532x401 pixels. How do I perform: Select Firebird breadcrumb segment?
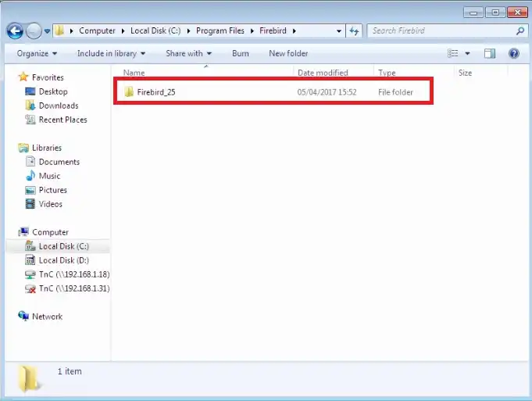click(273, 30)
